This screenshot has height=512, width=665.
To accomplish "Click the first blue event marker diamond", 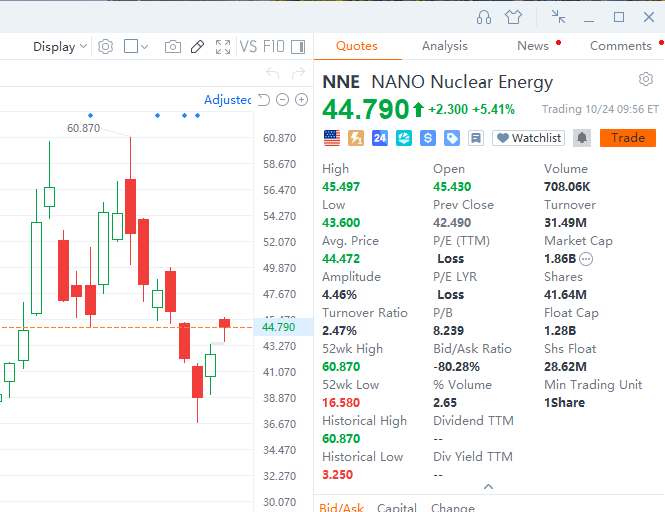I will 90,115.
